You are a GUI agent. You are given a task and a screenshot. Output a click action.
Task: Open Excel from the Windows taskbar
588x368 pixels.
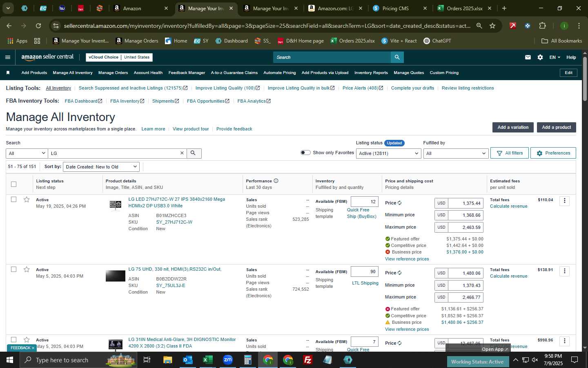coord(208,360)
